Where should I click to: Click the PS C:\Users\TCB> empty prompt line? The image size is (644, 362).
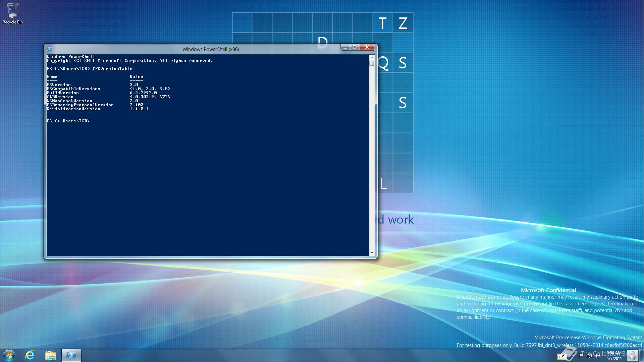pos(68,121)
